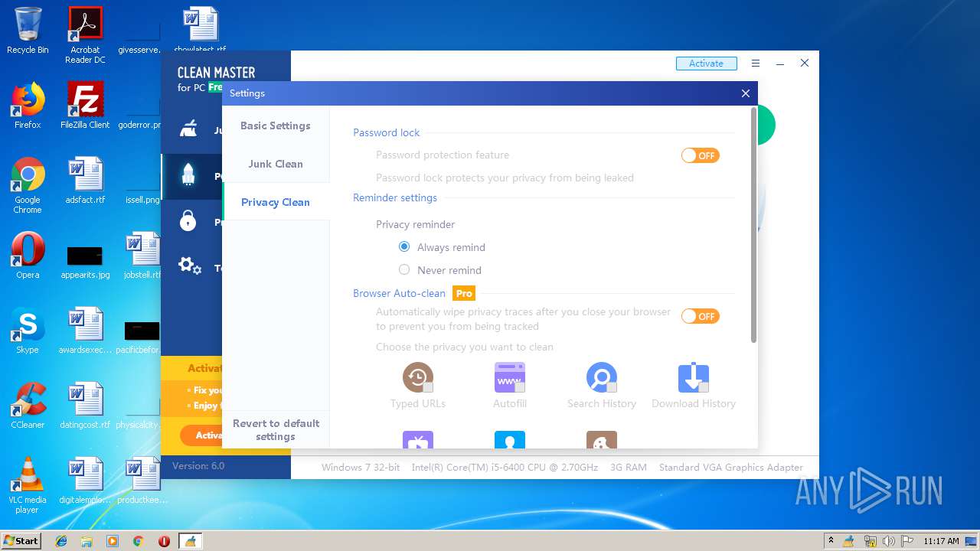Open the padlock privacy icon in Clean Master sidebar
Viewport: 980px width, 551px height.
(x=188, y=221)
